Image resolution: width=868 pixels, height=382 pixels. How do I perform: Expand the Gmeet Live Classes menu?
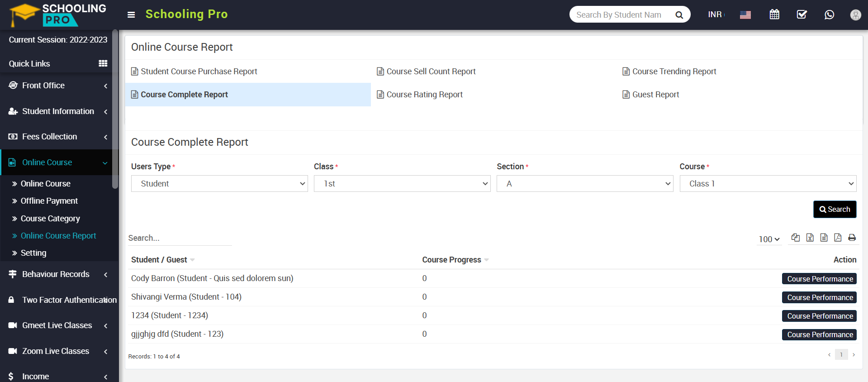tap(59, 325)
